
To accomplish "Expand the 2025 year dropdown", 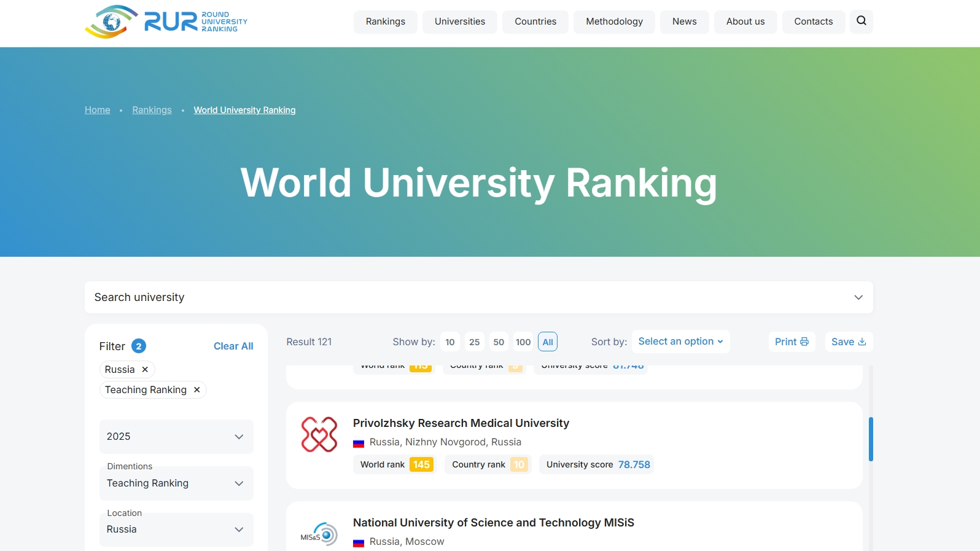I will pyautogui.click(x=176, y=437).
